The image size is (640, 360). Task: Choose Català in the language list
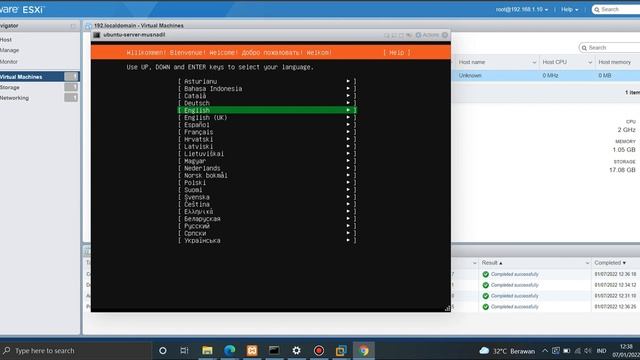(x=267, y=96)
